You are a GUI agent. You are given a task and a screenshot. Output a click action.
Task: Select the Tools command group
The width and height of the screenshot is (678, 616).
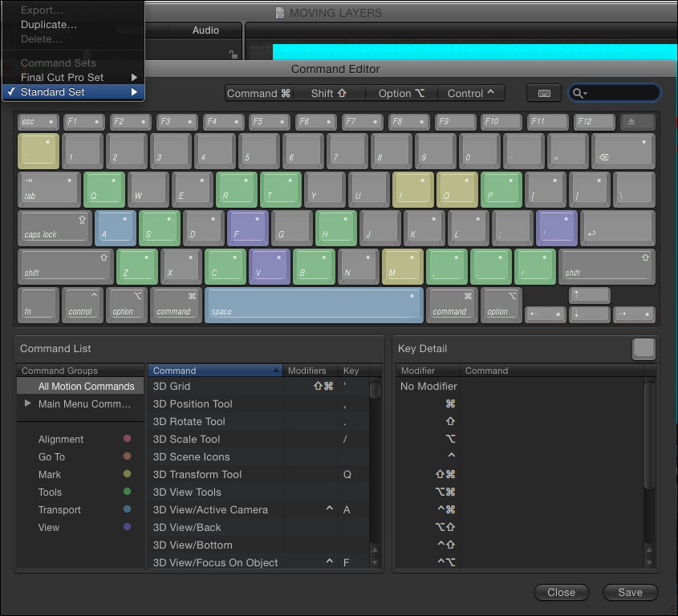pos(50,492)
